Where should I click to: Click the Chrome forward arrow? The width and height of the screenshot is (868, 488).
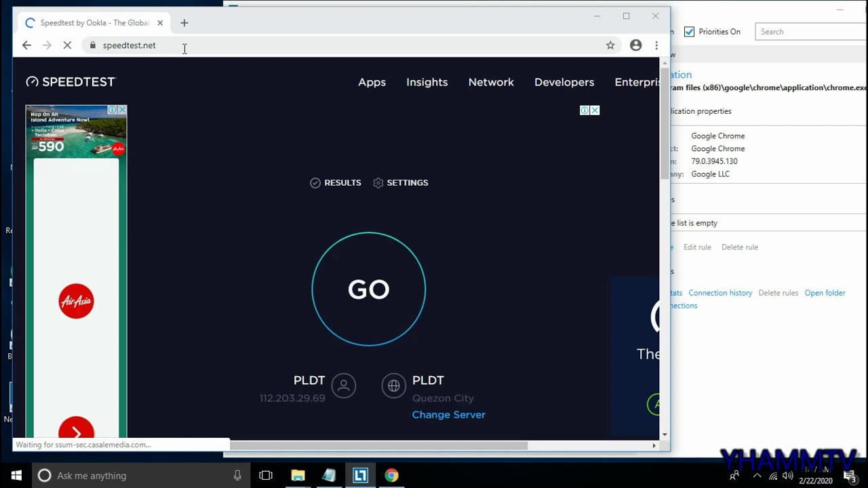click(x=47, y=45)
